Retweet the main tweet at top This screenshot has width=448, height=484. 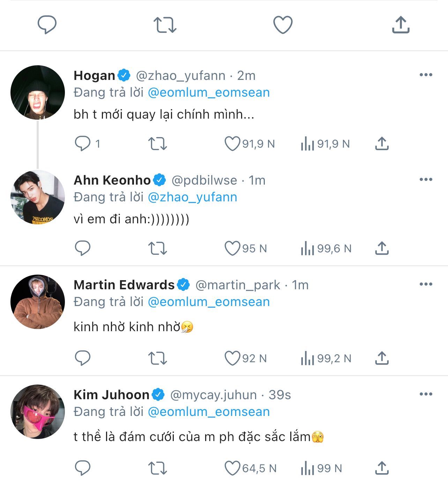click(165, 25)
